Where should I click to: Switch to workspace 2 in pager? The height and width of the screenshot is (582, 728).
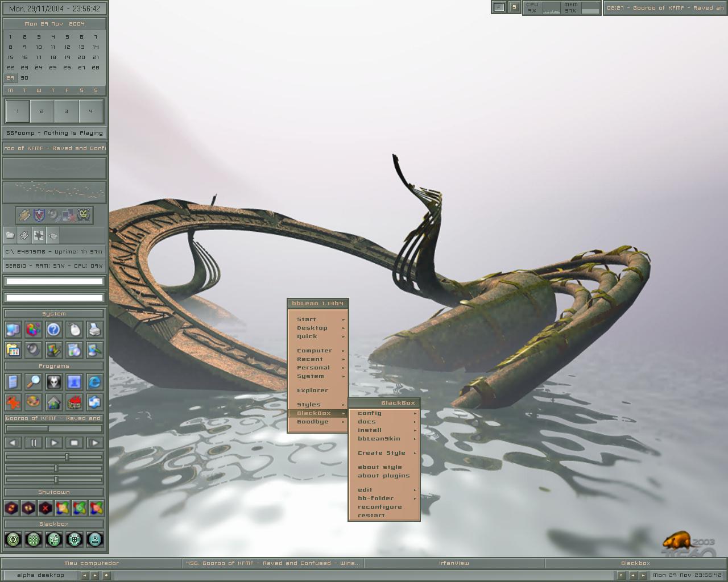[x=42, y=111]
